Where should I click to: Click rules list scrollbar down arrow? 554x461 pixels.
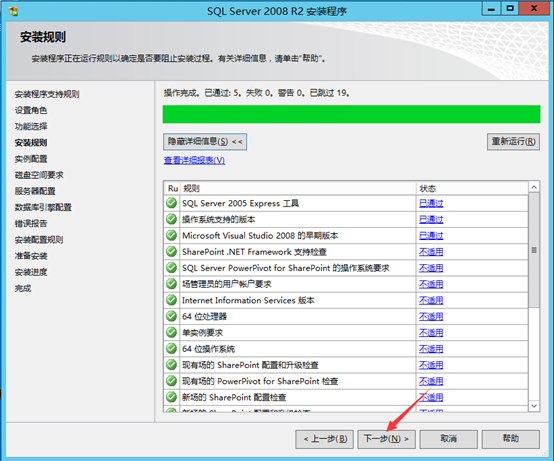tap(534, 406)
